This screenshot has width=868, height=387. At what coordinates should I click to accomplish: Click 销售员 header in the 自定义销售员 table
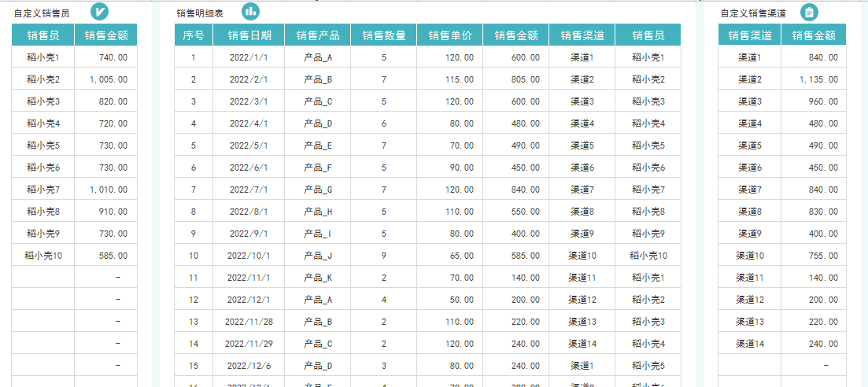[x=43, y=35]
